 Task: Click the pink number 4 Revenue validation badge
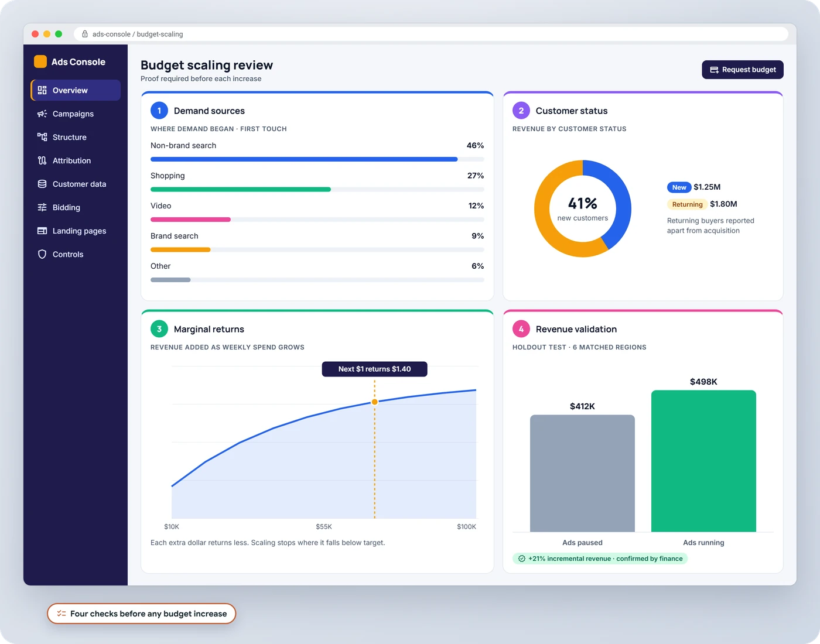521,329
